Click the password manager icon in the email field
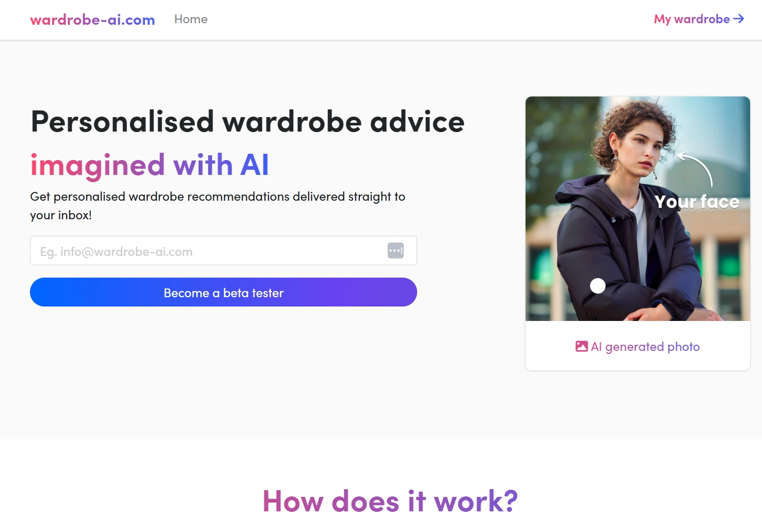This screenshot has height=532, width=762. 395,251
